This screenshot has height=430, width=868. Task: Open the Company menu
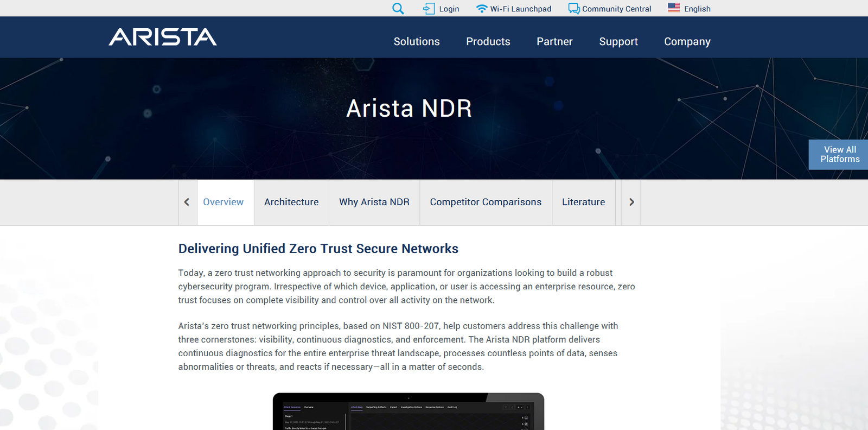click(687, 42)
